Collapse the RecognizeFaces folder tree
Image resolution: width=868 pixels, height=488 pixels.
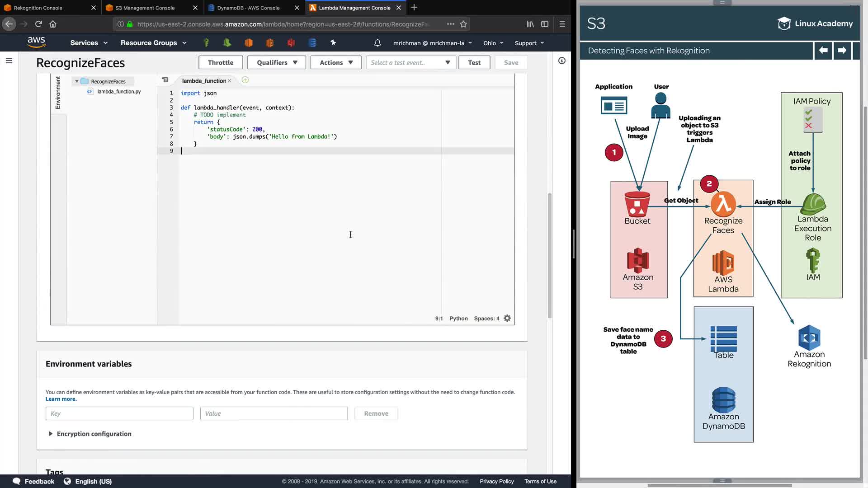77,81
